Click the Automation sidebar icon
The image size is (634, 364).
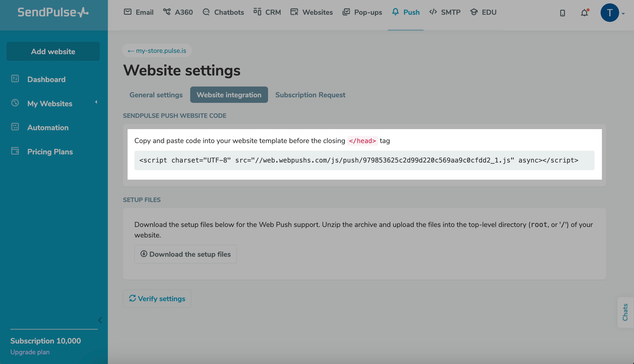tap(15, 127)
